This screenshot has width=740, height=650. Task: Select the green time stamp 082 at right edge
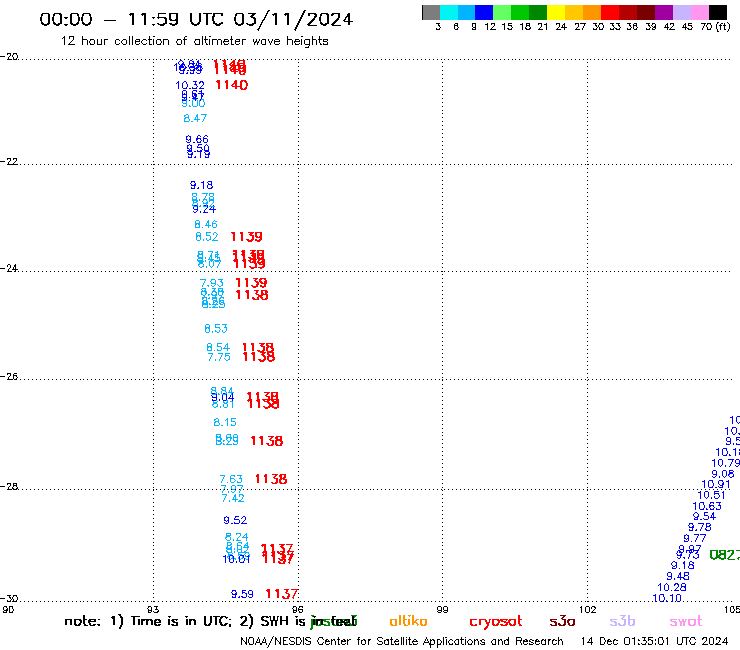point(724,555)
